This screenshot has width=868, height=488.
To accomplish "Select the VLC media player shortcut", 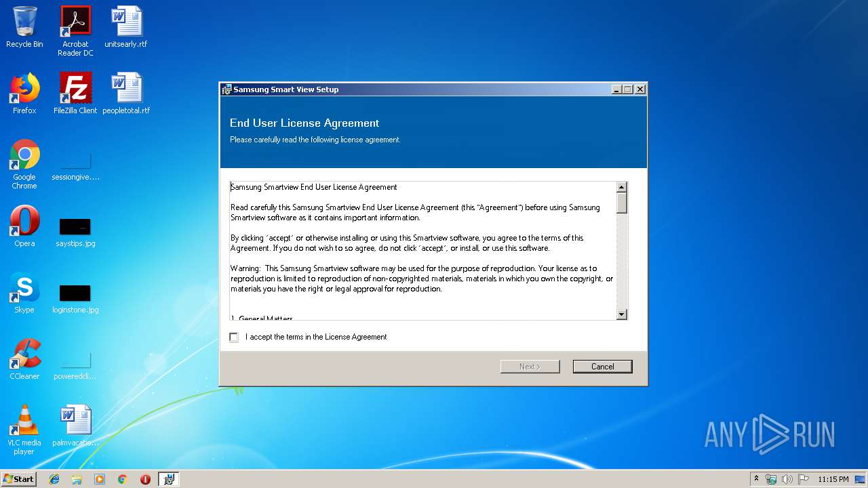I will (x=24, y=430).
